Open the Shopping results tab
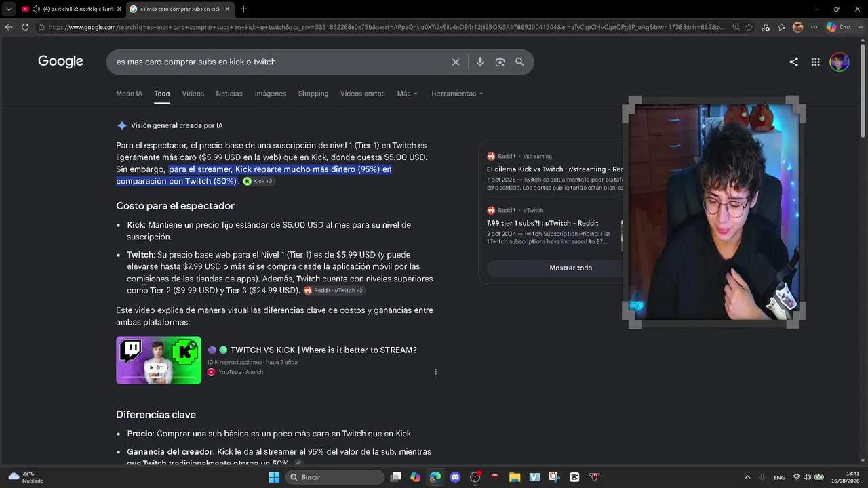868x488 pixels. click(x=313, y=94)
